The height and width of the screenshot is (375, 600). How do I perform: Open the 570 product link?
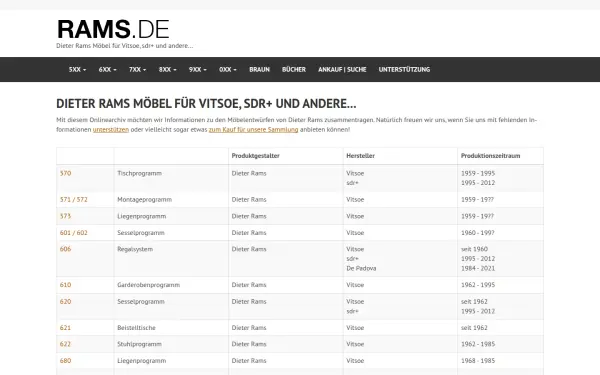(x=65, y=173)
